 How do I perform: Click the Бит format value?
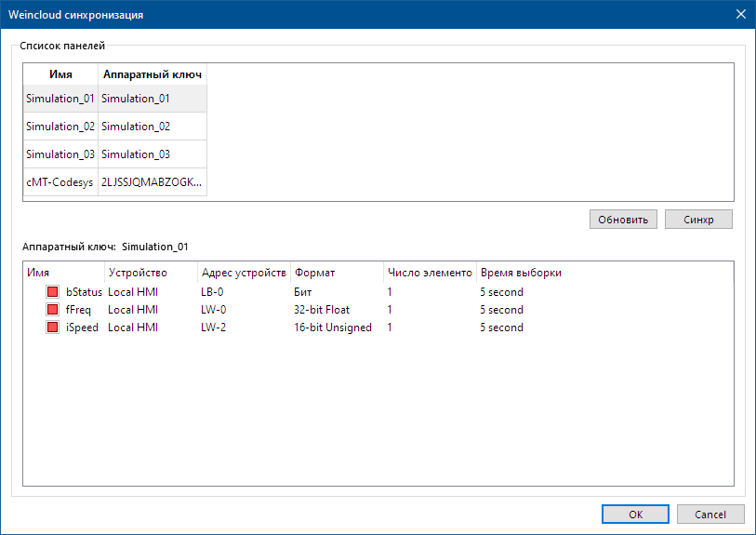[x=303, y=292]
